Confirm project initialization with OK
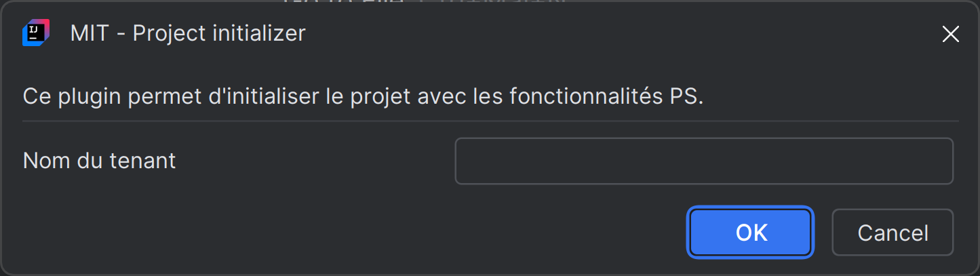Screen dimensions: 980x276 [751, 233]
